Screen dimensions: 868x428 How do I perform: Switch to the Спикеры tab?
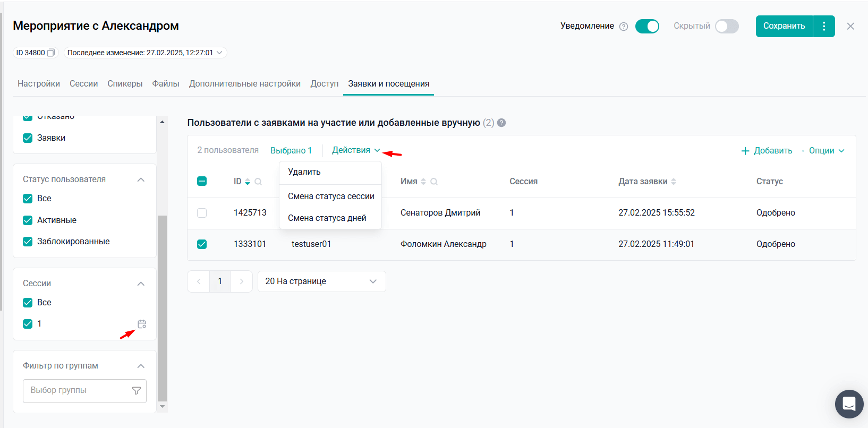coord(125,84)
